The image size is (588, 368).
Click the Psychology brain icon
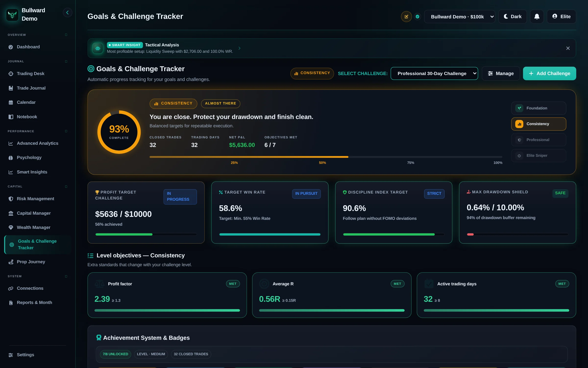11,158
